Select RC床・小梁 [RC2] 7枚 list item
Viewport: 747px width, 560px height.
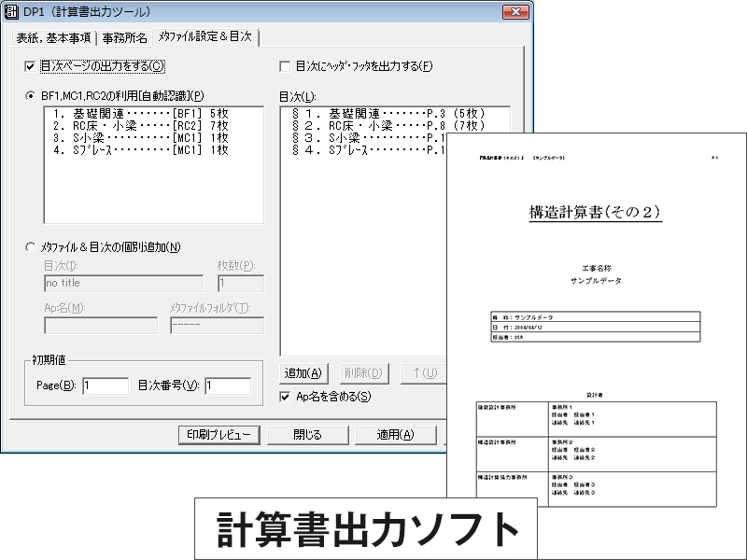coord(140,125)
